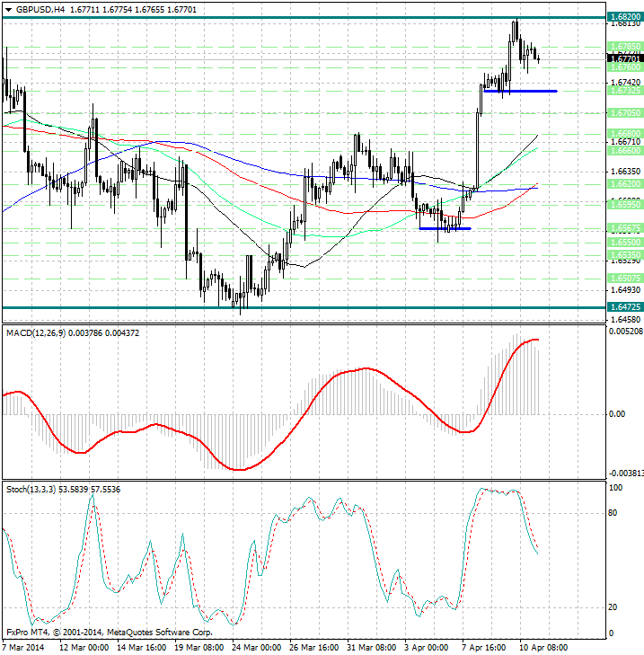The width and height of the screenshot is (644, 655).
Task: Select the 1.64725 support price label
Action: click(x=623, y=308)
